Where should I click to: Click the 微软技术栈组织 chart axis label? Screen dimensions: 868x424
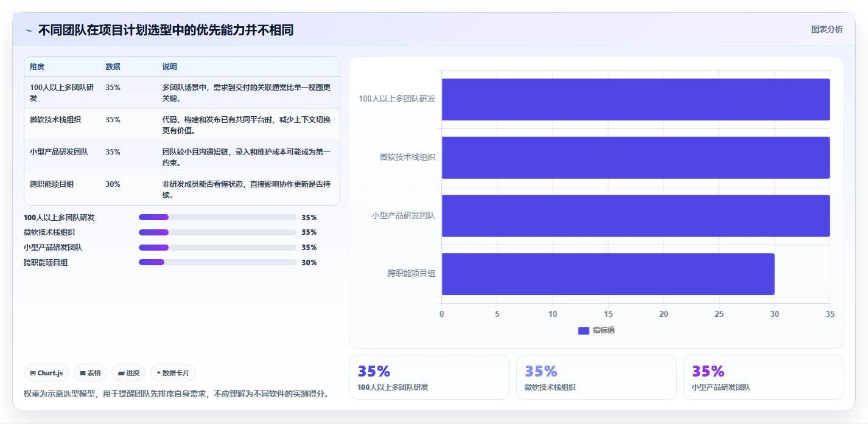408,157
